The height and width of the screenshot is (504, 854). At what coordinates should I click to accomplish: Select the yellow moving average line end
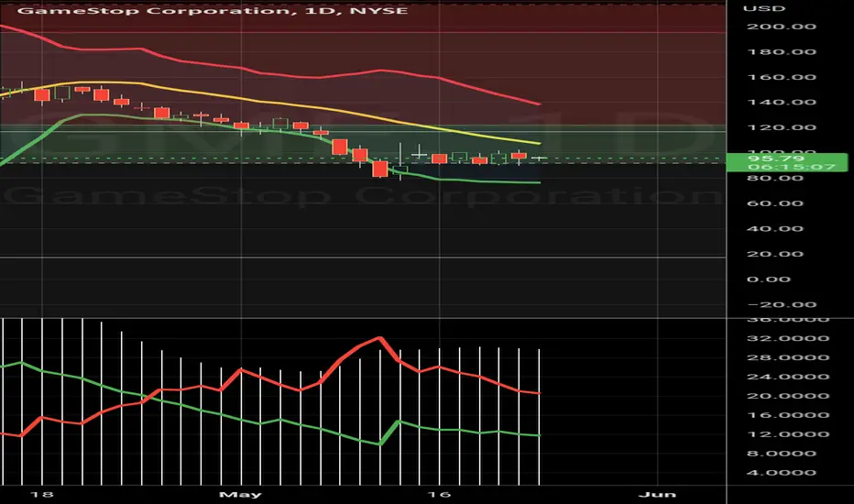(539, 143)
